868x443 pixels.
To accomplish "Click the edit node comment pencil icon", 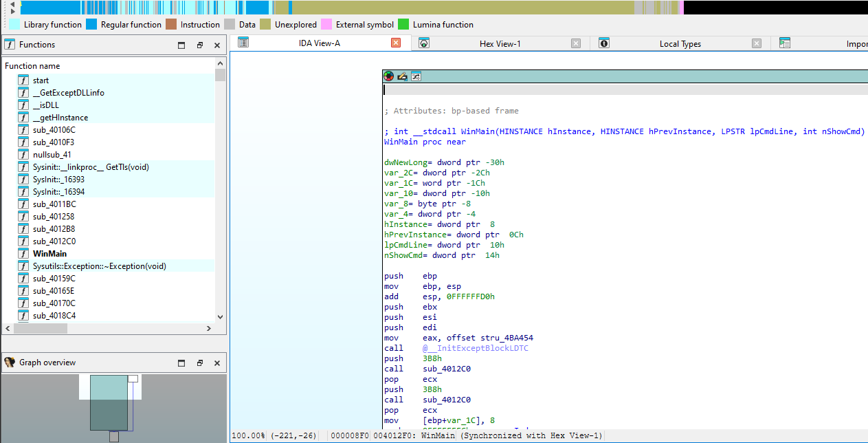I will tap(402, 76).
